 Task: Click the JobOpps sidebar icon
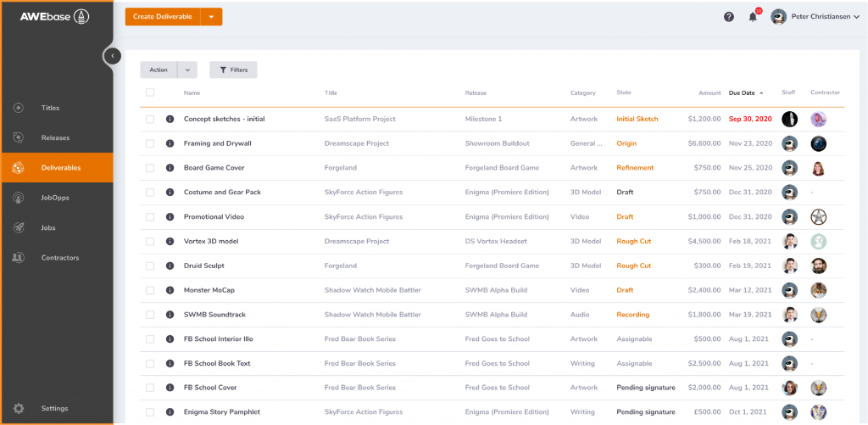tap(19, 198)
